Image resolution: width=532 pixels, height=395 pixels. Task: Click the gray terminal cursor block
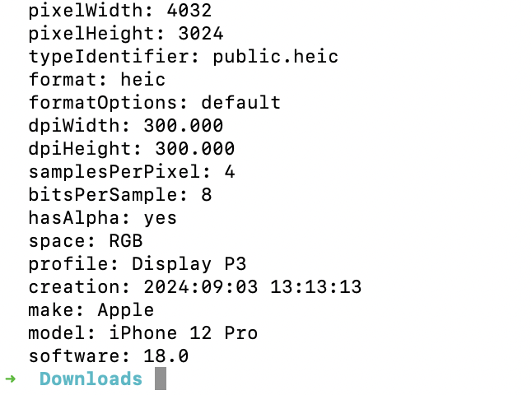[x=161, y=379]
